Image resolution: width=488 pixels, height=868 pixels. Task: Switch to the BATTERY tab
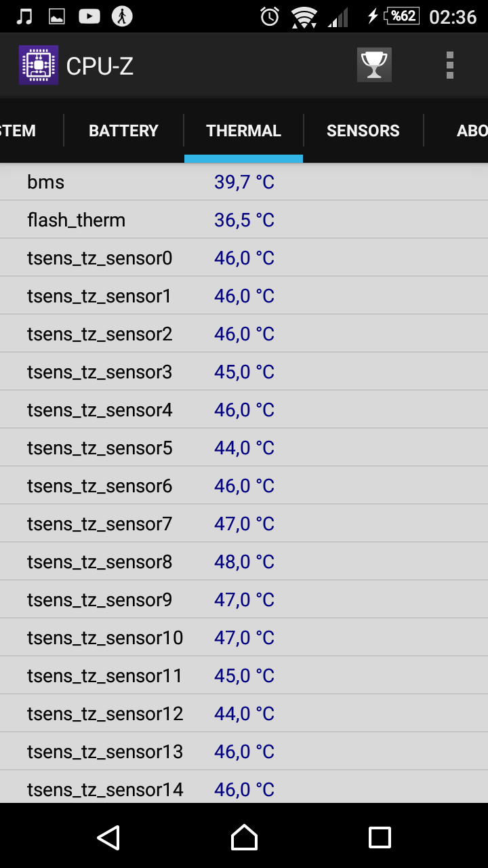123,131
